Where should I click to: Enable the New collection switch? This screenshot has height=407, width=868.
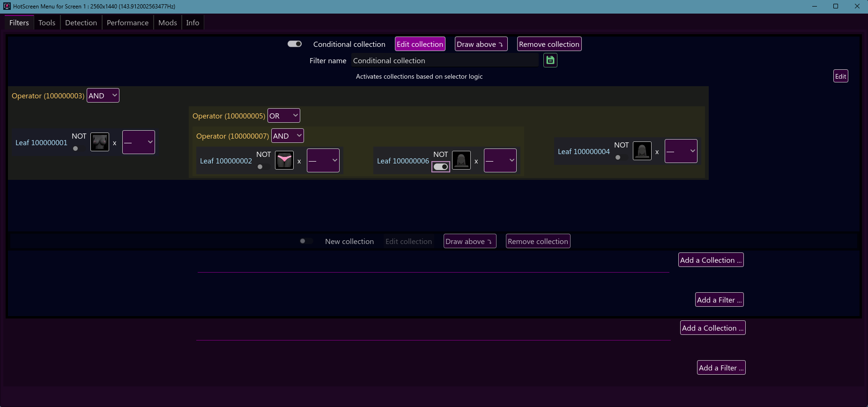[x=306, y=241]
